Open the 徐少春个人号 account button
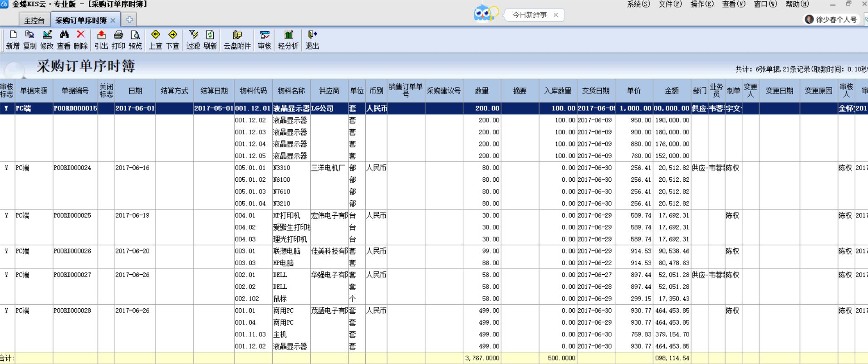Viewport: 868px width, 364px height. click(832, 19)
